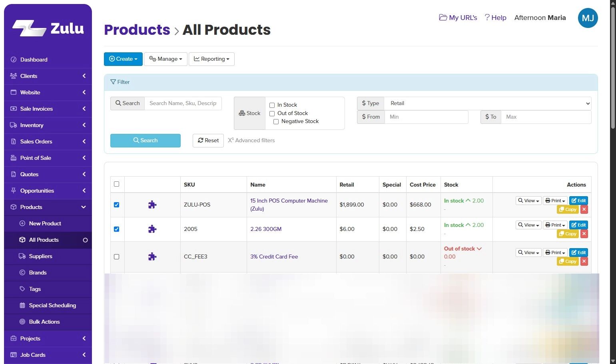Click the search name or SKU field

(183, 103)
